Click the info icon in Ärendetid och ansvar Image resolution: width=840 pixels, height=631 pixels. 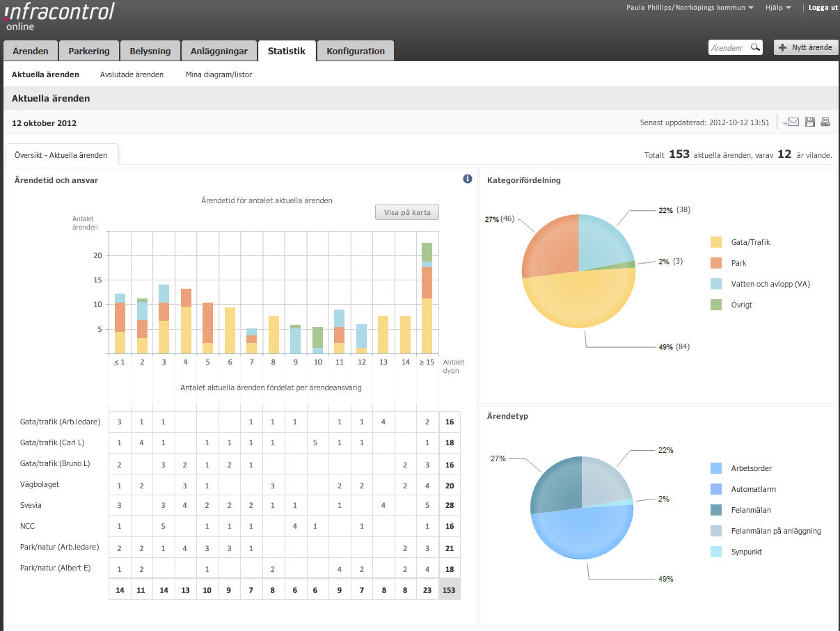468,179
